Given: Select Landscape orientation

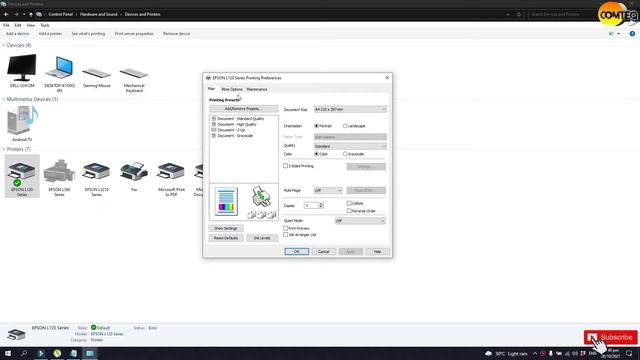Looking at the screenshot, I should coord(345,126).
